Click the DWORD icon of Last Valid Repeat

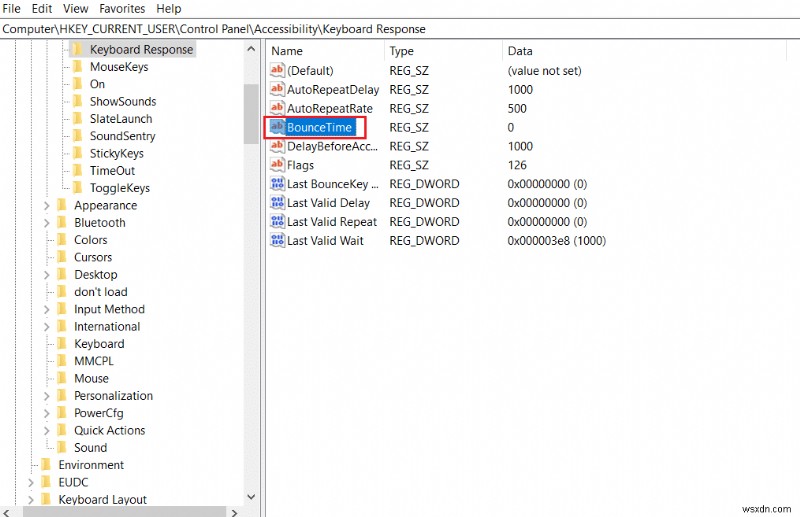pyautogui.click(x=277, y=221)
